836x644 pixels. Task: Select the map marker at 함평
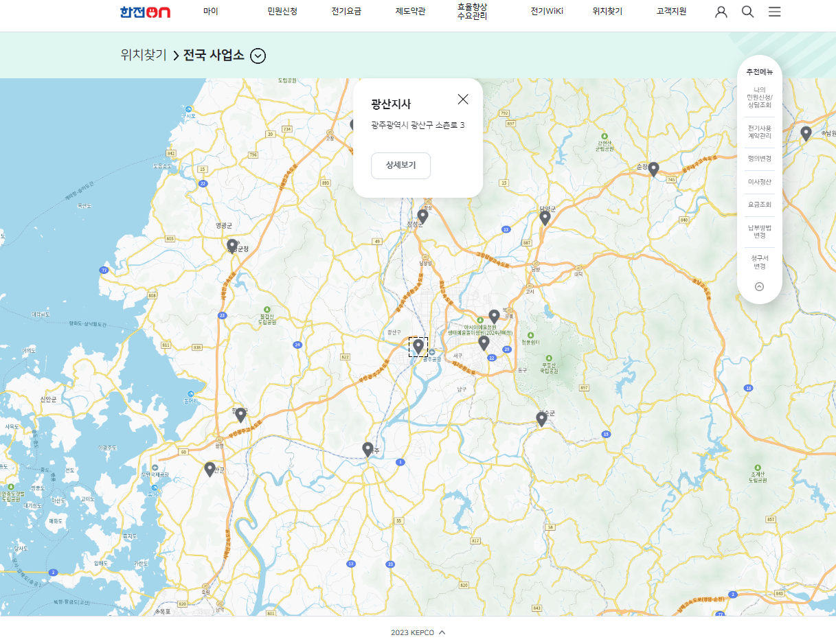(x=240, y=415)
